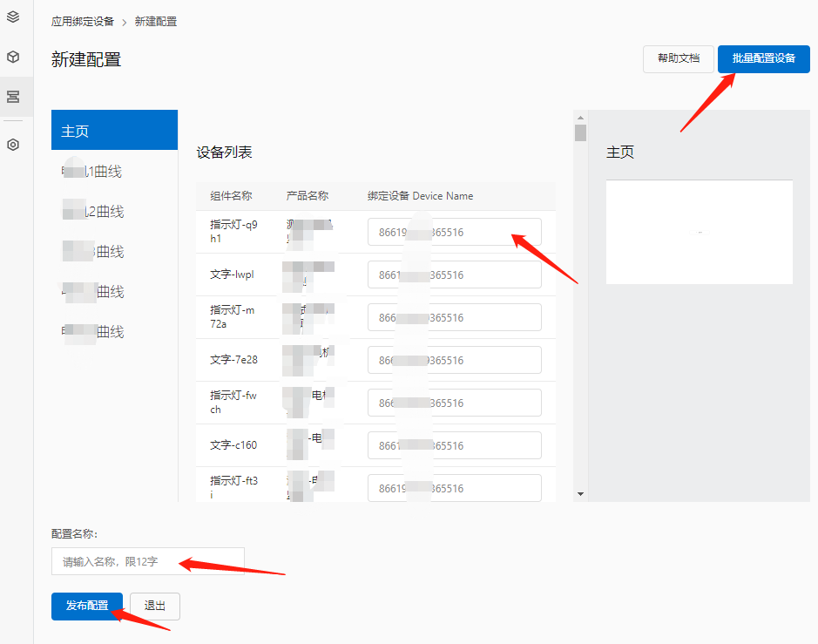Select the 3D cube icon in the sidebar

coord(13,56)
